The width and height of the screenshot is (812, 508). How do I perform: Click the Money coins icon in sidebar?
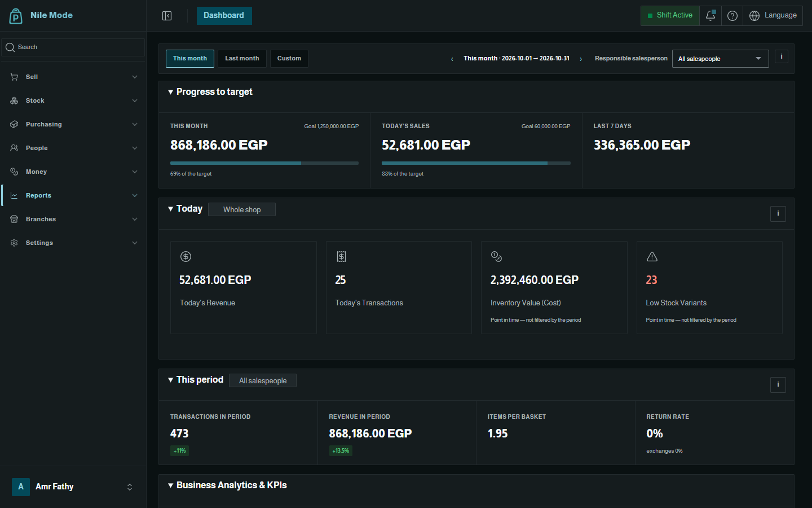(x=14, y=172)
